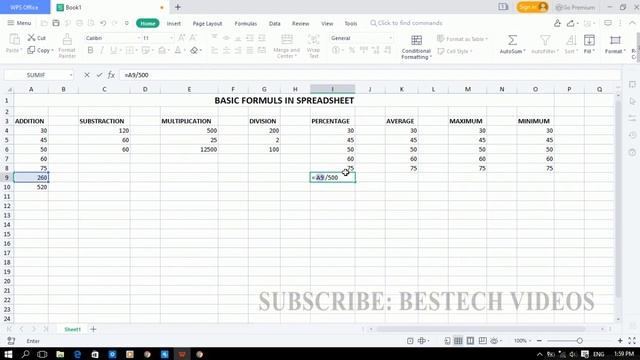Click the zoom in plus button
Viewport: 640px width, 360px height.
[x=620, y=341]
